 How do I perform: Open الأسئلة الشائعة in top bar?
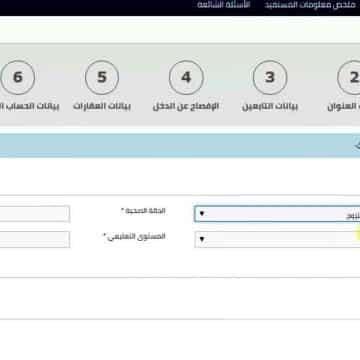point(224,6)
